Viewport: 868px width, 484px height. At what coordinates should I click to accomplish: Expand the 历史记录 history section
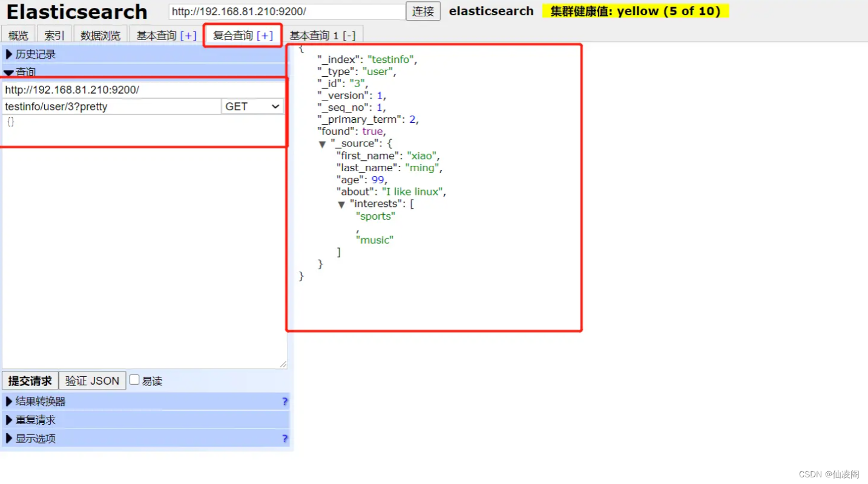pyautogui.click(x=146, y=54)
